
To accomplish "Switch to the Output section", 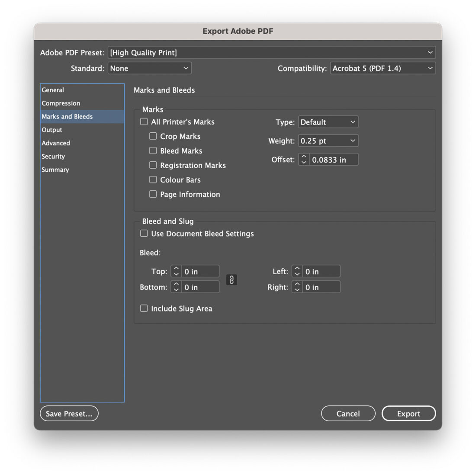I will click(x=52, y=130).
